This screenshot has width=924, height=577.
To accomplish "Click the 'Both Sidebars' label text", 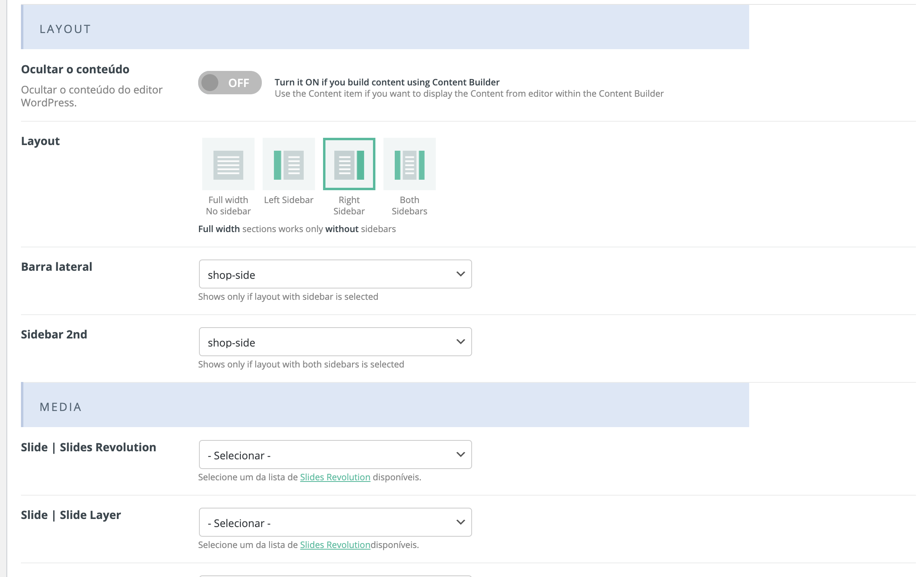I will (410, 205).
